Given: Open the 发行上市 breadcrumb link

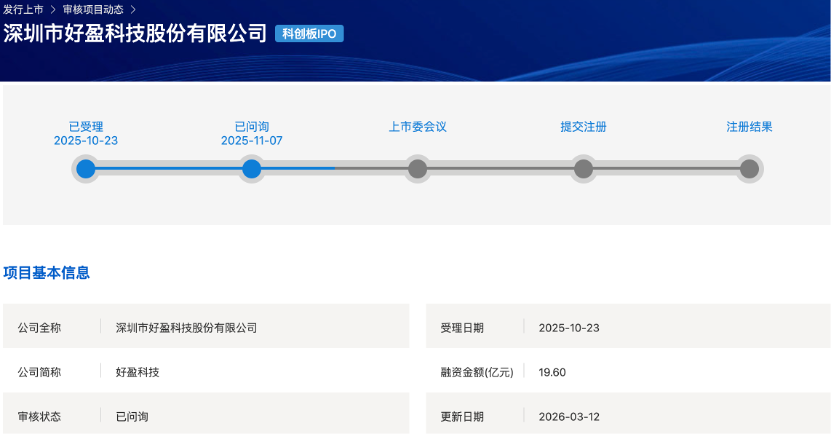Looking at the screenshot, I should coord(22,9).
